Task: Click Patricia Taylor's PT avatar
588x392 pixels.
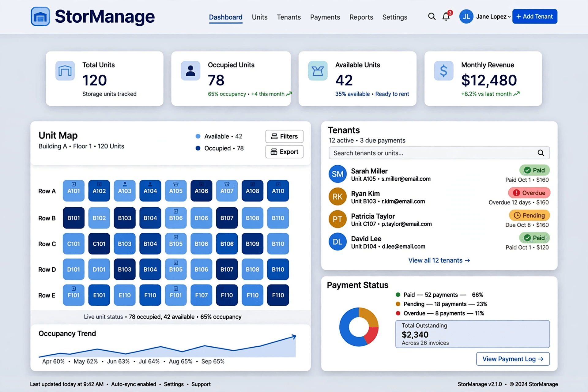Action: [337, 219]
